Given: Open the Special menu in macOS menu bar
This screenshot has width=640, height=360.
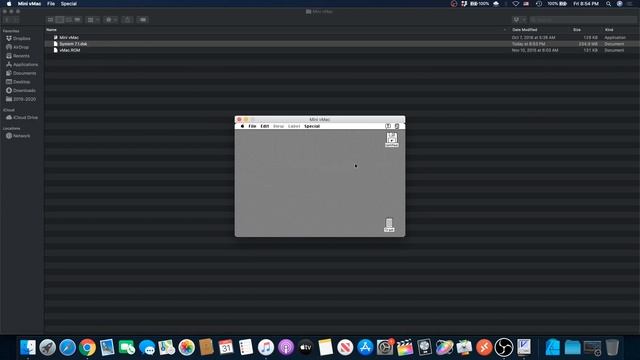Looking at the screenshot, I should (69, 4).
